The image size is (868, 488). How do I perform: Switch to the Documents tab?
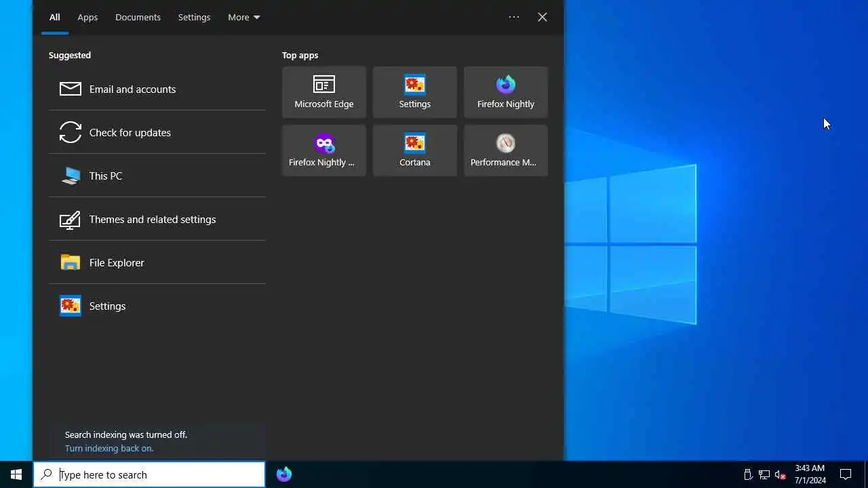tap(138, 17)
